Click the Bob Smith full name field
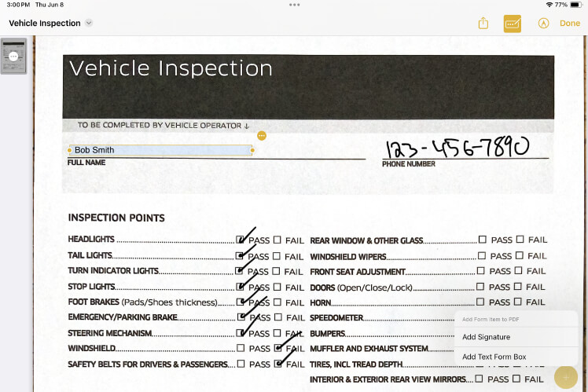This screenshot has height=392, width=588. [x=161, y=150]
